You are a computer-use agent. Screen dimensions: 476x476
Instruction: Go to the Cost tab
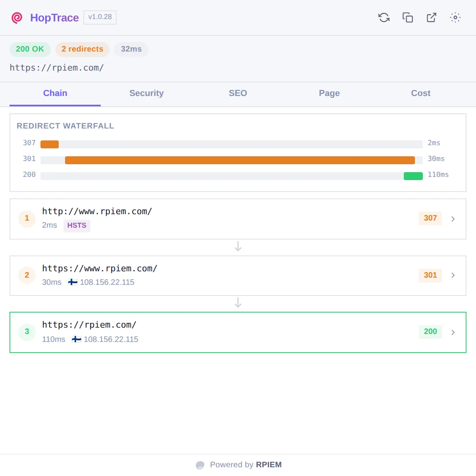421,94
